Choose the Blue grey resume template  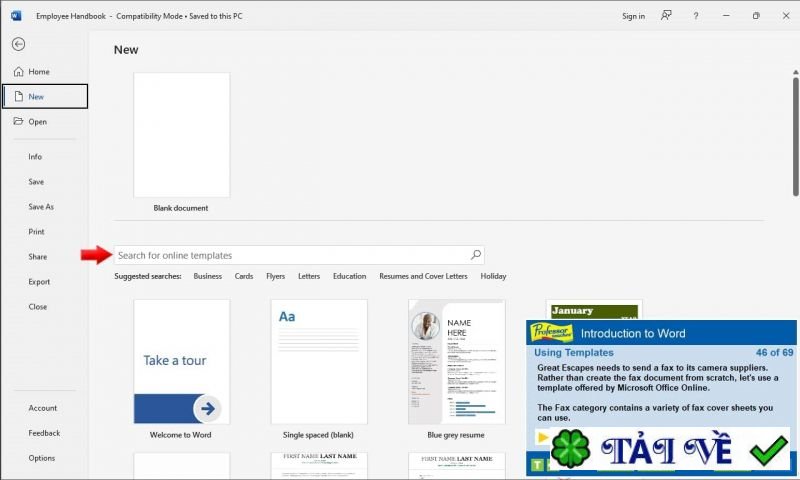coord(457,362)
